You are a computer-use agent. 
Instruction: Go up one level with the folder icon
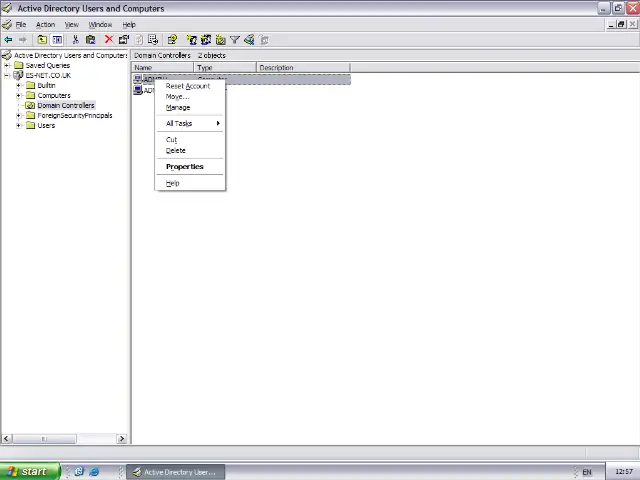pyautogui.click(x=42, y=40)
